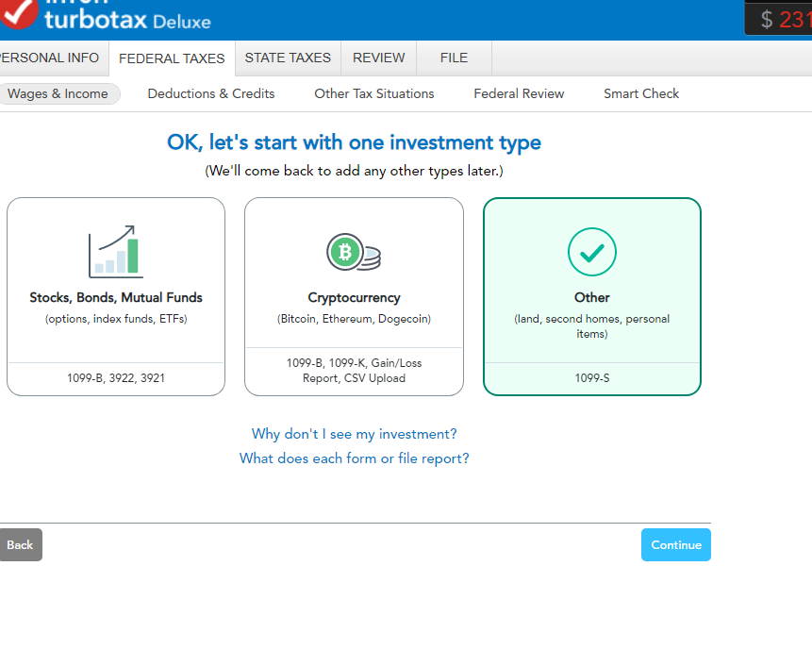Open 'What does each form or file report?' link
Screen dimensions: 812x666
[355, 458]
